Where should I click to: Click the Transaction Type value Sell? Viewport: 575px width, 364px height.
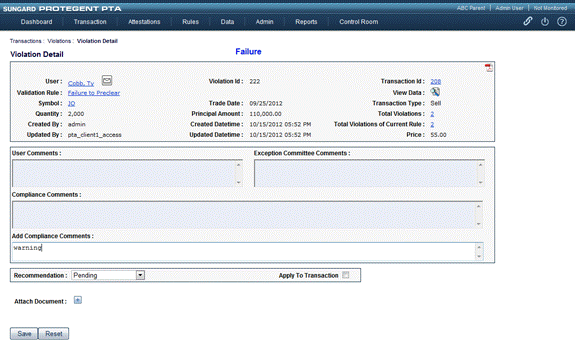[x=436, y=103]
